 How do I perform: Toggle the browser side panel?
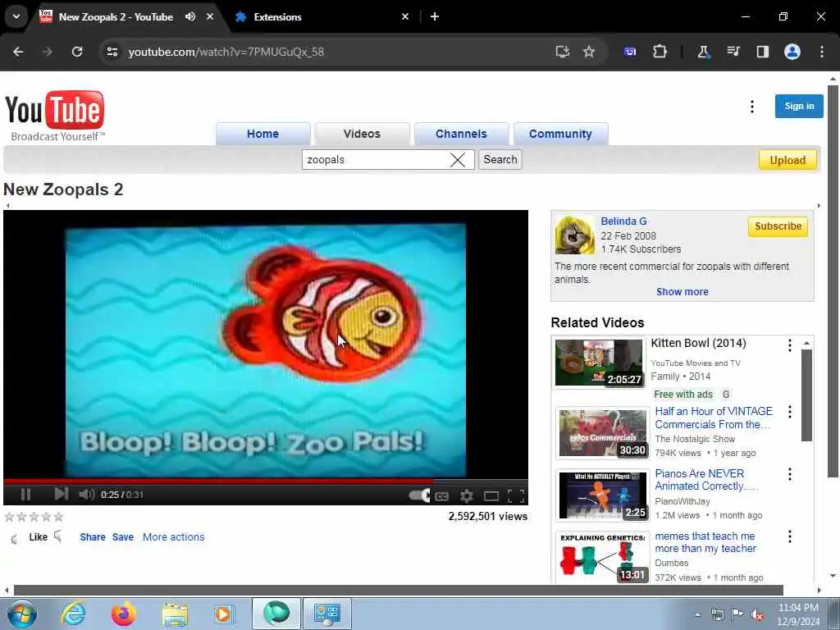click(x=762, y=52)
